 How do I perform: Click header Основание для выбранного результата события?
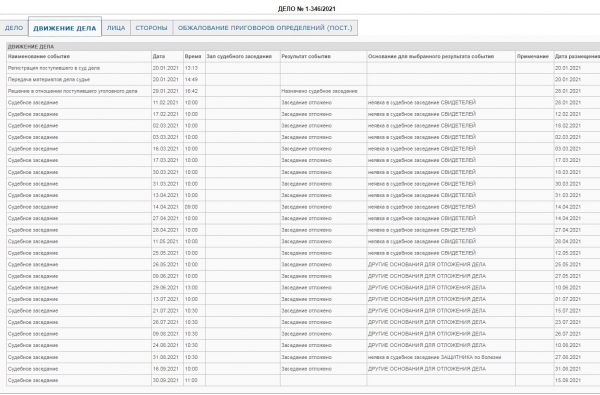pos(431,57)
